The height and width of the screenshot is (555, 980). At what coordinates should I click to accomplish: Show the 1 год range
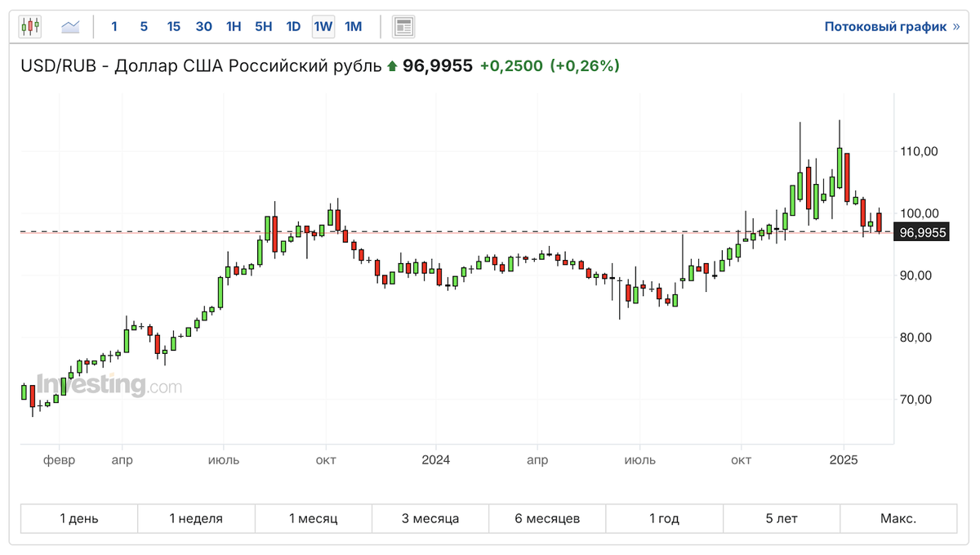(664, 518)
